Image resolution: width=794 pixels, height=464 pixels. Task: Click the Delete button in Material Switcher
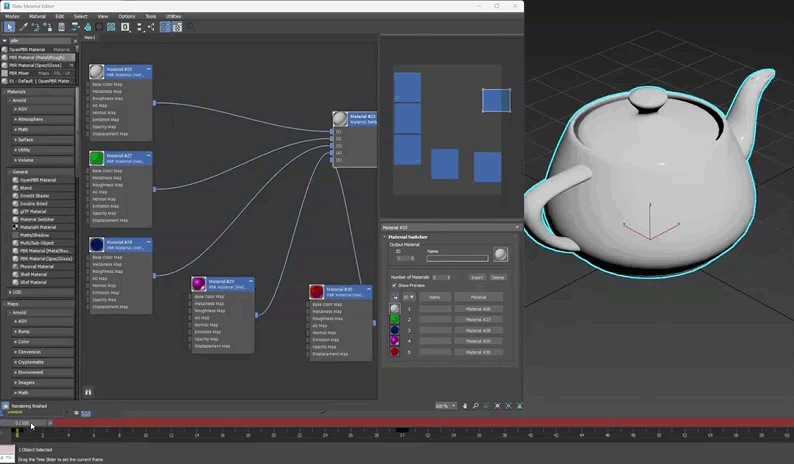coord(498,278)
